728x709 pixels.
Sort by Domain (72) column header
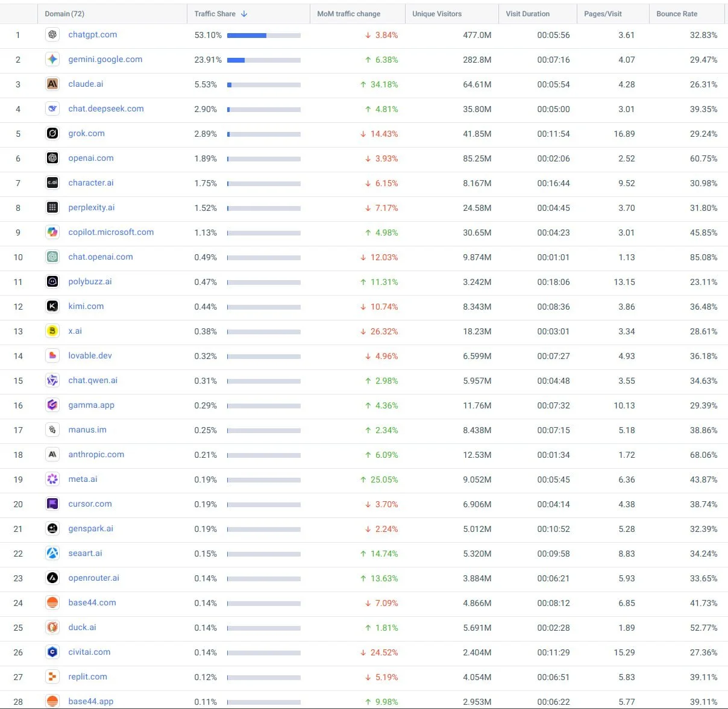[x=64, y=14]
